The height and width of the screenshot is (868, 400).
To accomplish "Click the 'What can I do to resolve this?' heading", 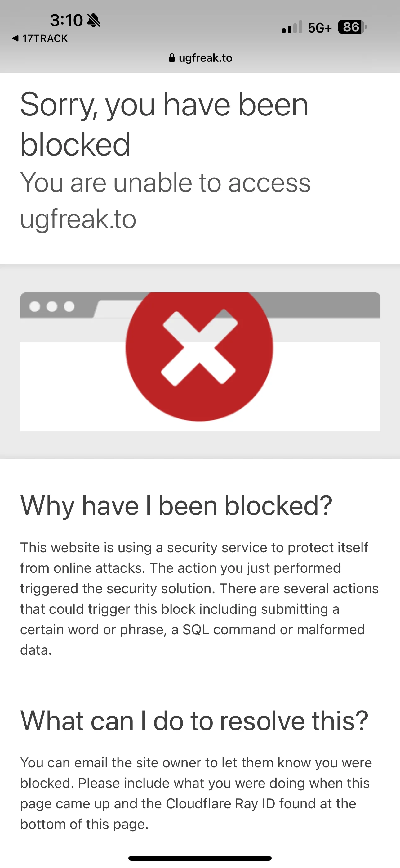I will pyautogui.click(x=195, y=721).
